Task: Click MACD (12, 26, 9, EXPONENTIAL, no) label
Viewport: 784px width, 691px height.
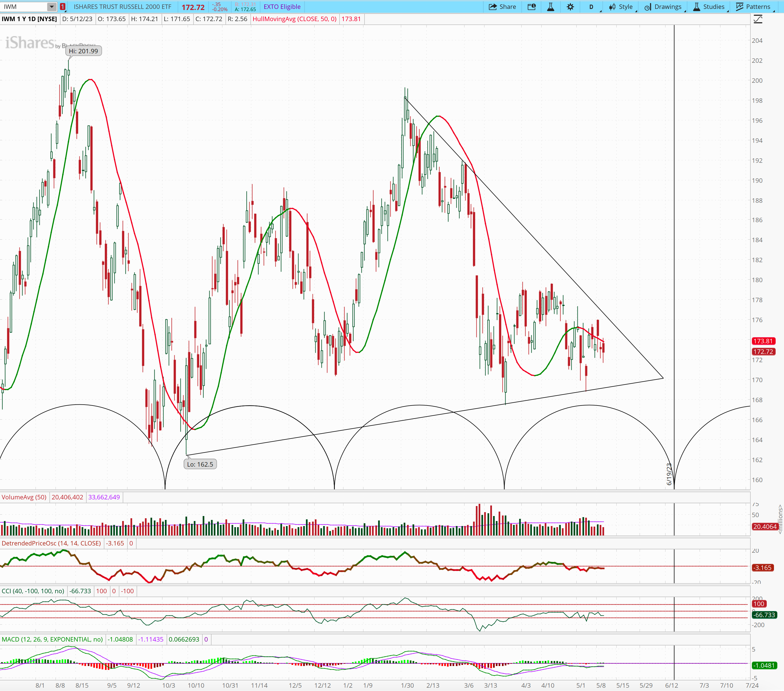Action: point(52,639)
